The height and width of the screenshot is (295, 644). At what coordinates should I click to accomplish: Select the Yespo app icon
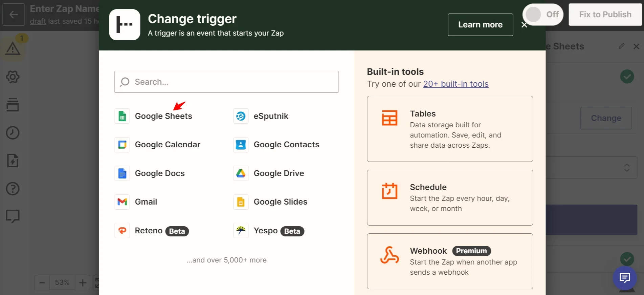coord(241,231)
